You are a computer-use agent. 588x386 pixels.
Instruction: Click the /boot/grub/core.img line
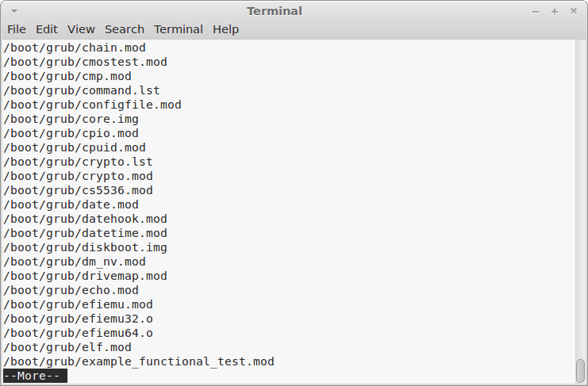71,119
